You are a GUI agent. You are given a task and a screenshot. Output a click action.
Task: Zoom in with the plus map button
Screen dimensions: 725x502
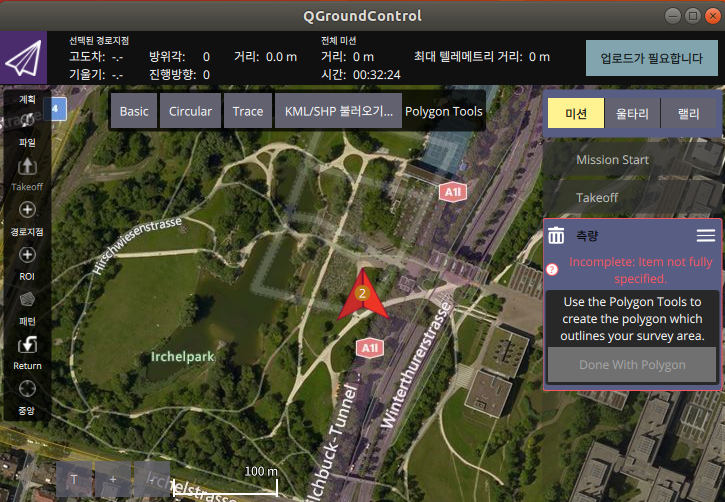click(113, 479)
